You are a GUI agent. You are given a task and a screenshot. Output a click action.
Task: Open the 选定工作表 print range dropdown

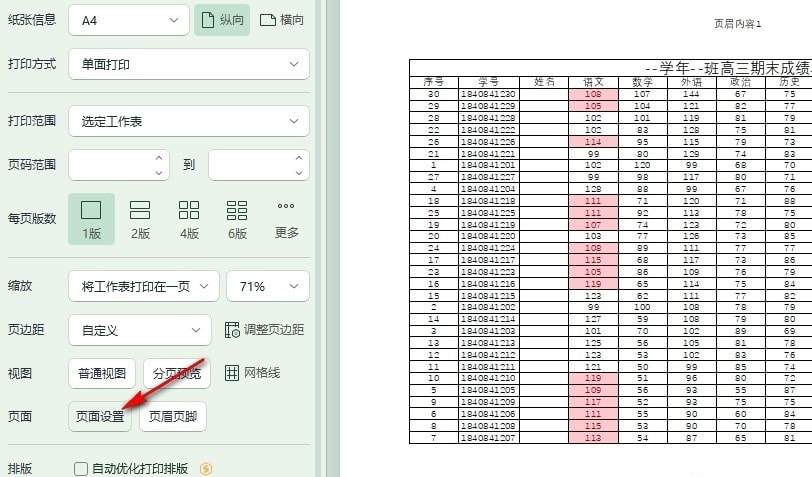click(x=188, y=121)
